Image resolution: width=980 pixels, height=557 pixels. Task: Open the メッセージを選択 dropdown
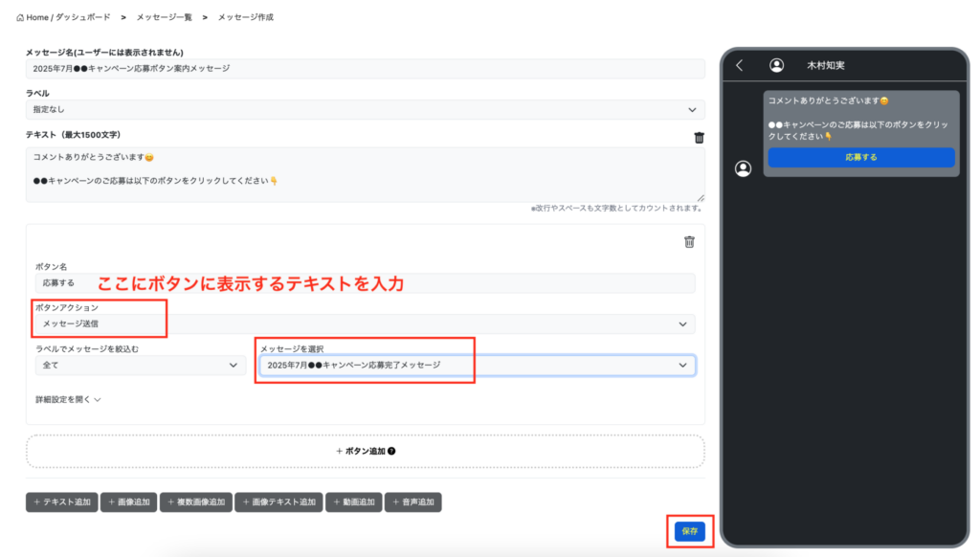[477, 365]
